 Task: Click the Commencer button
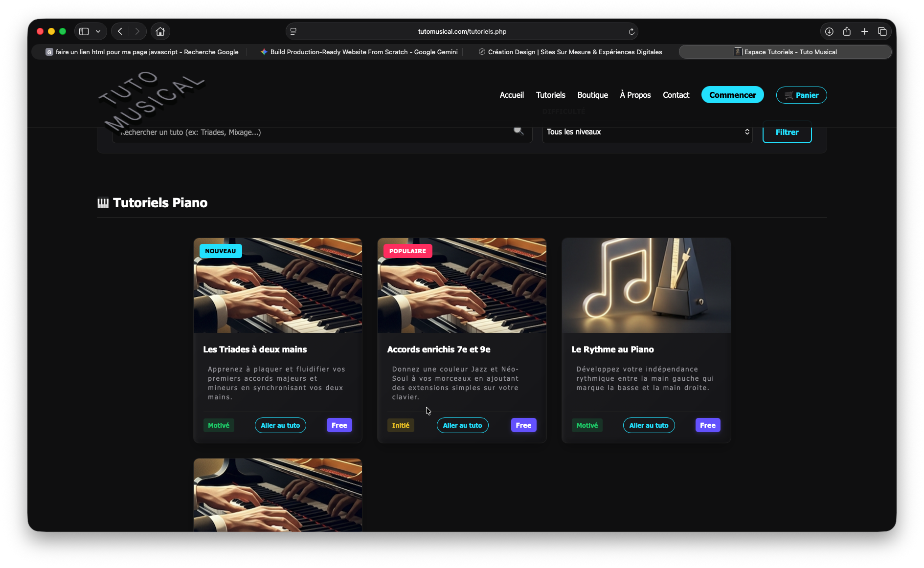pos(732,95)
